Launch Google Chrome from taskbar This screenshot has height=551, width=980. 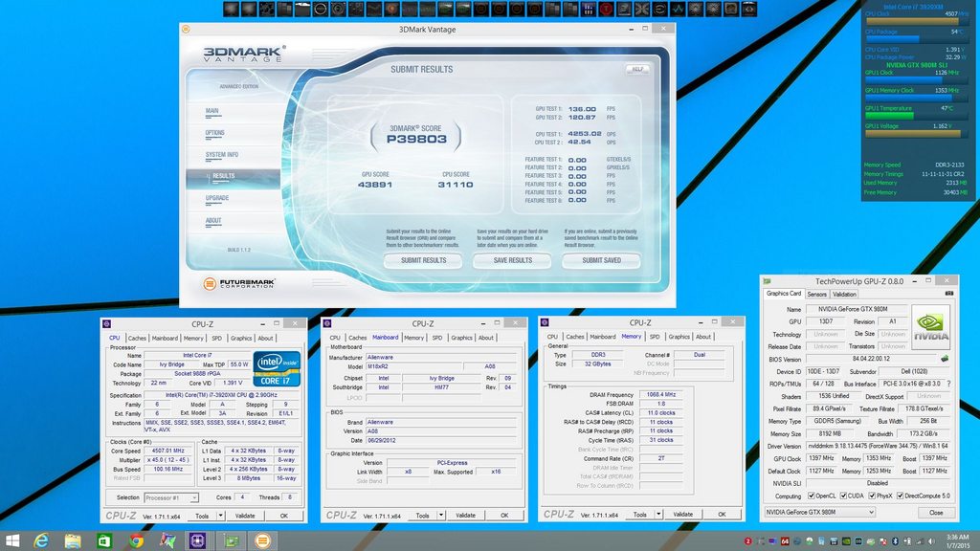click(136, 540)
